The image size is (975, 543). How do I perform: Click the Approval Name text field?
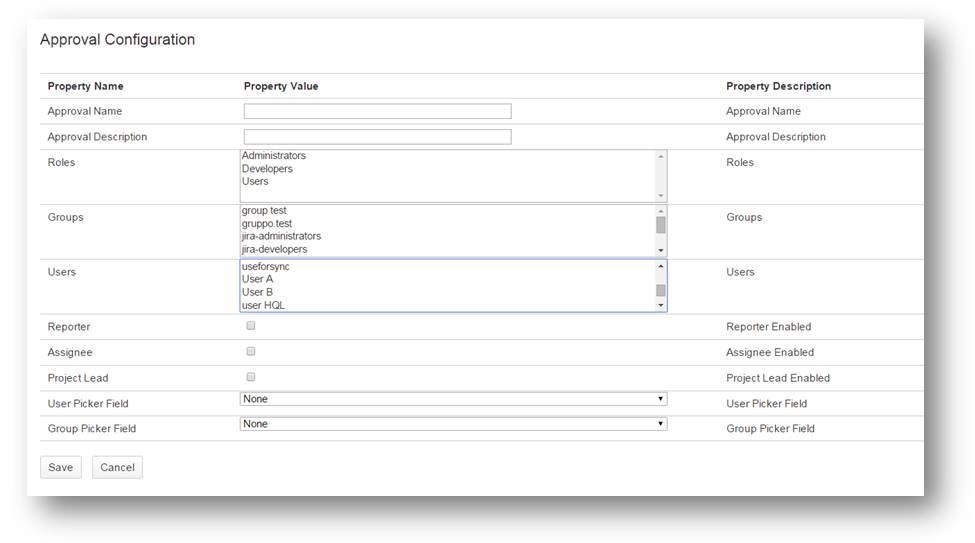(377, 111)
